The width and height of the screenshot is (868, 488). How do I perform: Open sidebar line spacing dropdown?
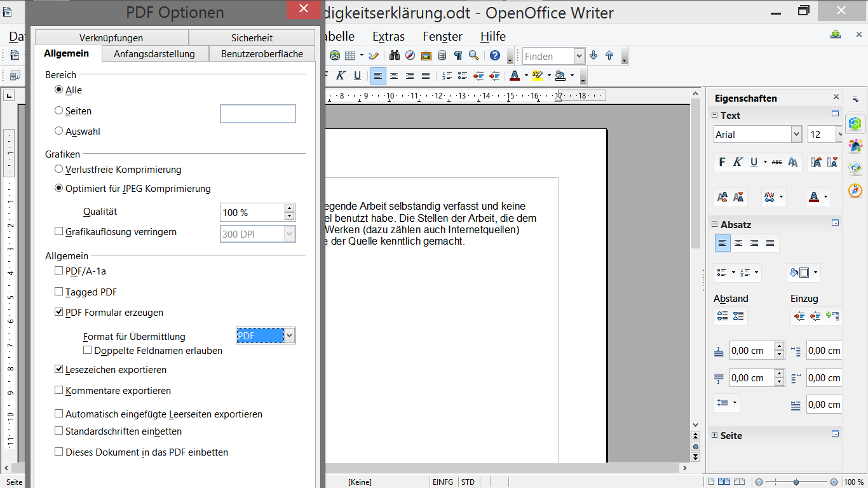(x=735, y=403)
